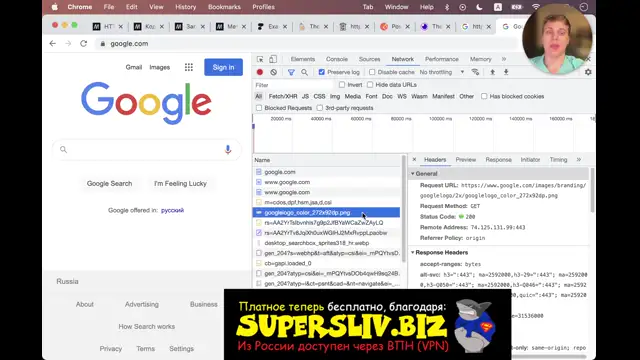This screenshot has width=640, height=360.
Task: Click into the Google search box
Action: click(146, 150)
